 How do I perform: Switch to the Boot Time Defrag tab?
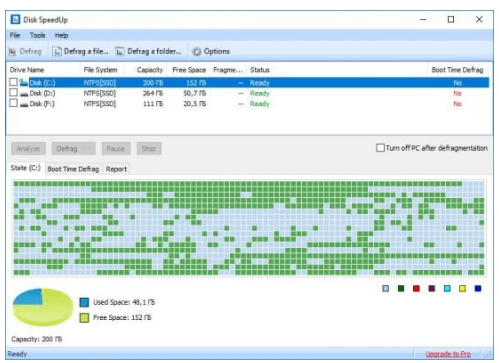73,169
